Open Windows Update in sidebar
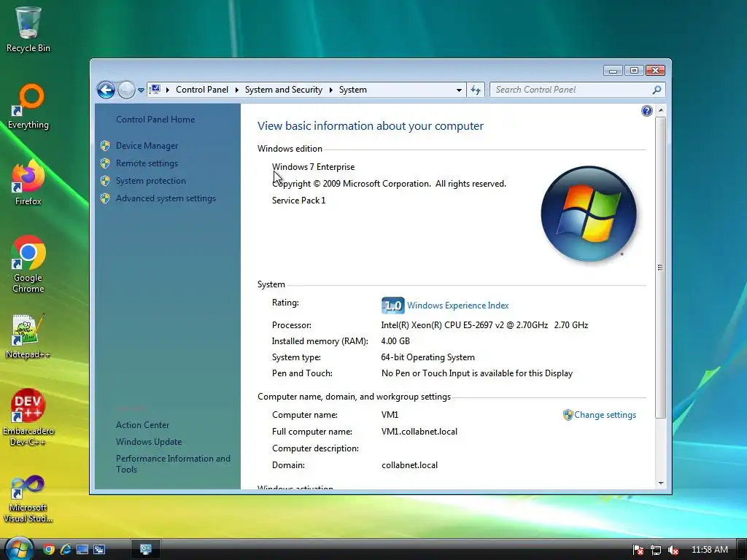This screenshot has width=747, height=560. [x=149, y=442]
